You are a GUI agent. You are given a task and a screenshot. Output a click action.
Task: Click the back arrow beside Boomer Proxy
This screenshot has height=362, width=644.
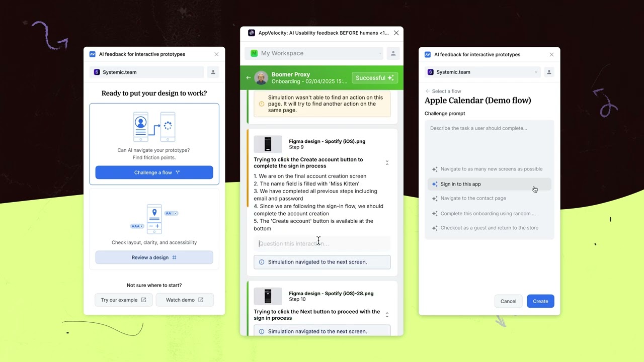(x=248, y=78)
